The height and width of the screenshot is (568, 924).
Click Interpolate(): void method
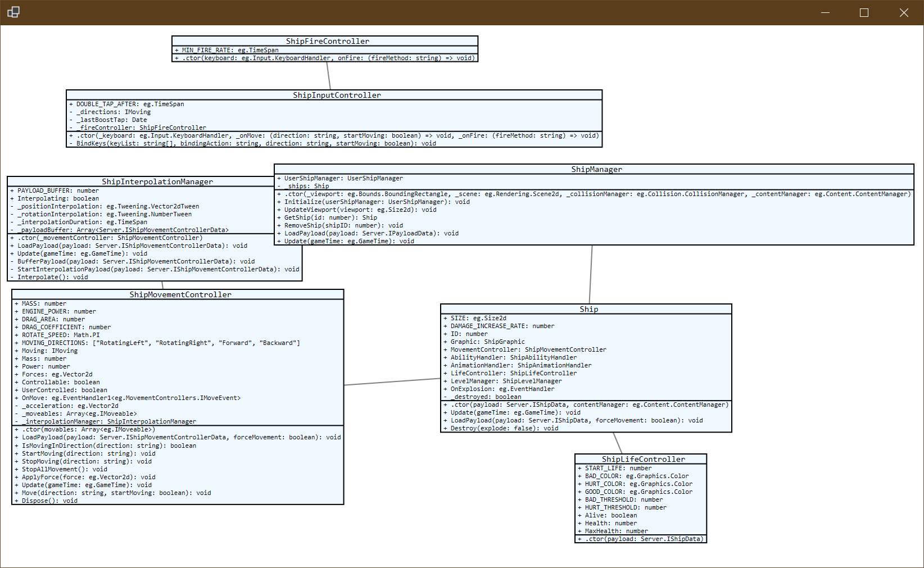pyautogui.click(x=49, y=277)
